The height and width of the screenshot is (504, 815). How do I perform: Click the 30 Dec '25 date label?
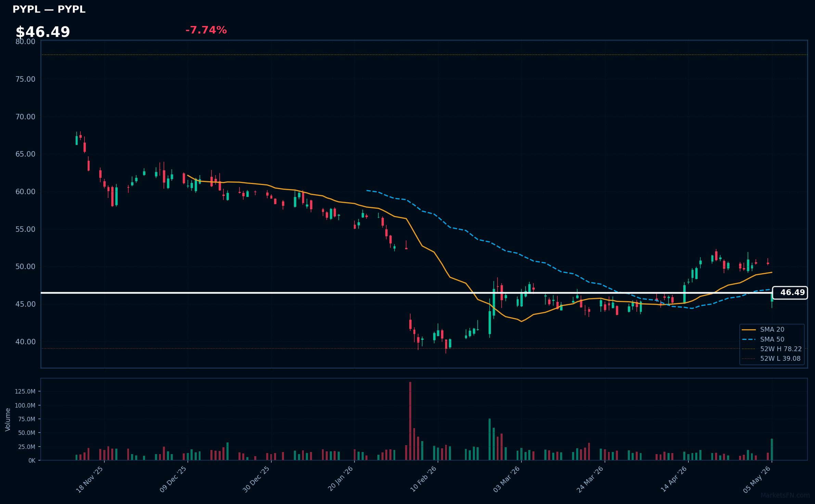click(x=256, y=479)
